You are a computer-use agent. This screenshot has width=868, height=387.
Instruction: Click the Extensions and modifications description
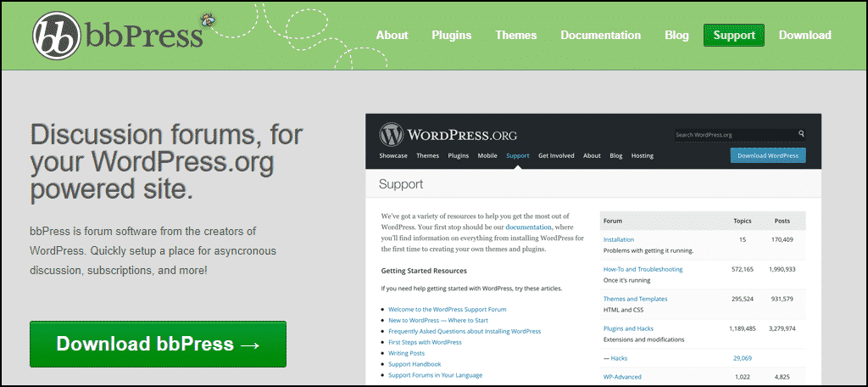point(644,339)
